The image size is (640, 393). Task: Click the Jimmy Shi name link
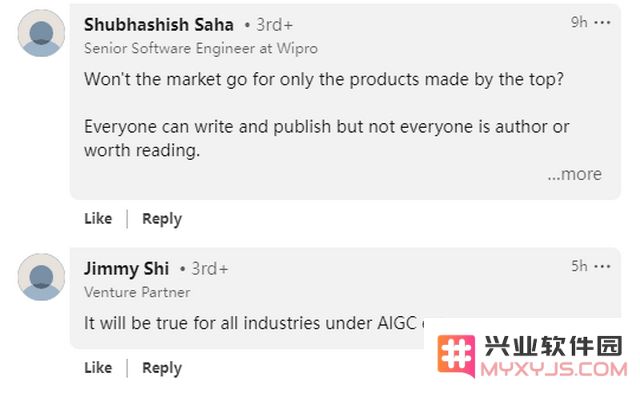point(127,269)
